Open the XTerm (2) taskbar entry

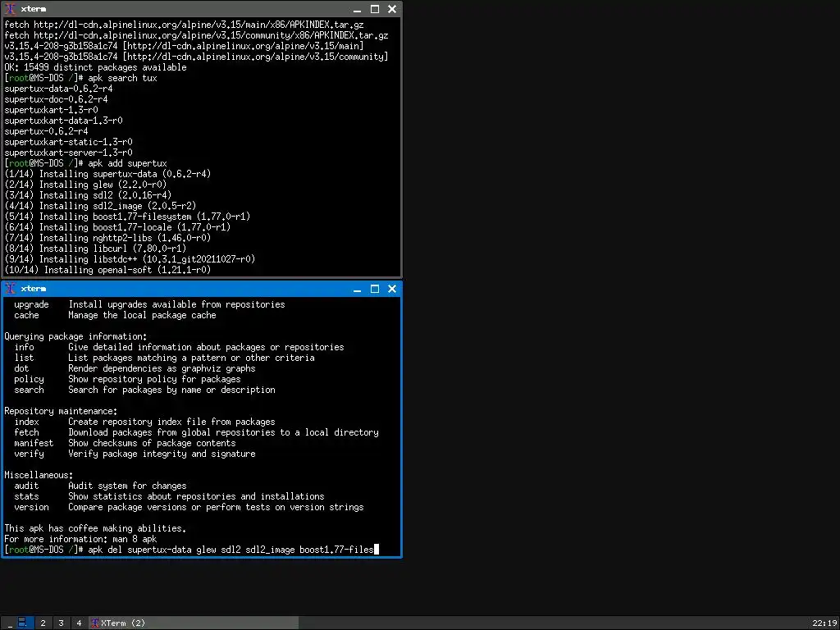tap(194, 623)
